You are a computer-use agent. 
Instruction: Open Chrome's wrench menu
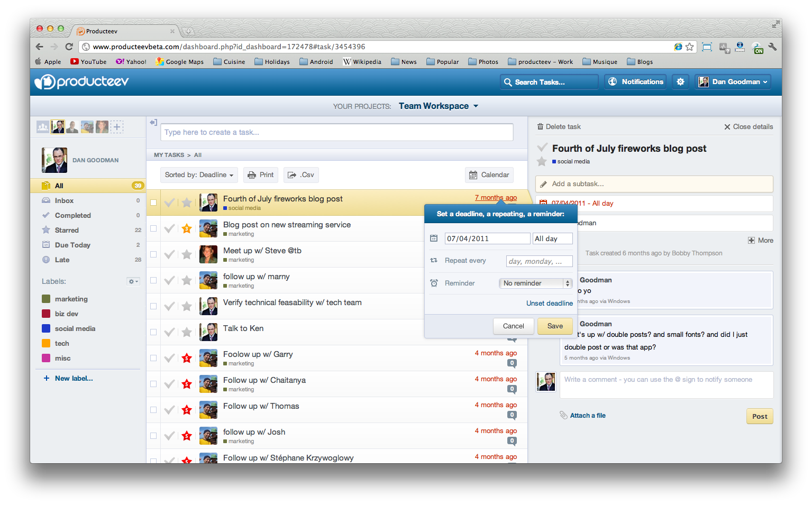(772, 47)
